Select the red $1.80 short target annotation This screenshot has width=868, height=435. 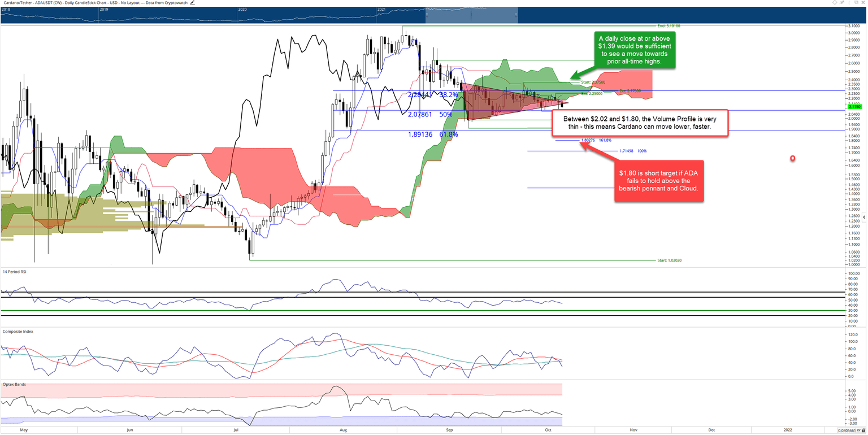point(659,181)
